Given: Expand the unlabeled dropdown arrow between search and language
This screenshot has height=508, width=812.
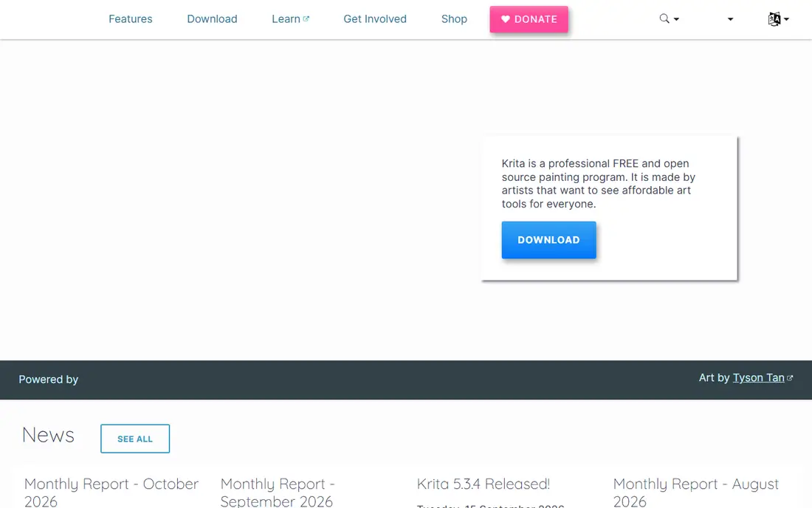Looking at the screenshot, I should 730,19.
